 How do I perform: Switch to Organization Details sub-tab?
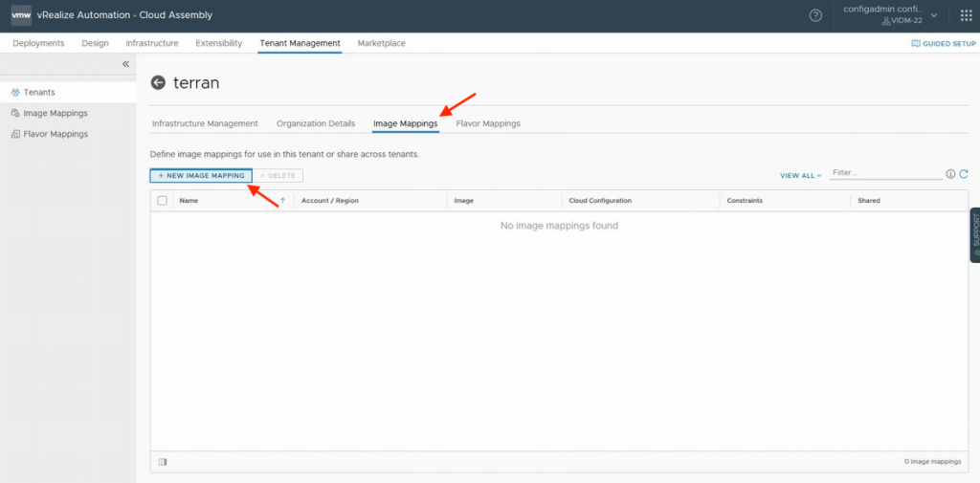tap(316, 123)
